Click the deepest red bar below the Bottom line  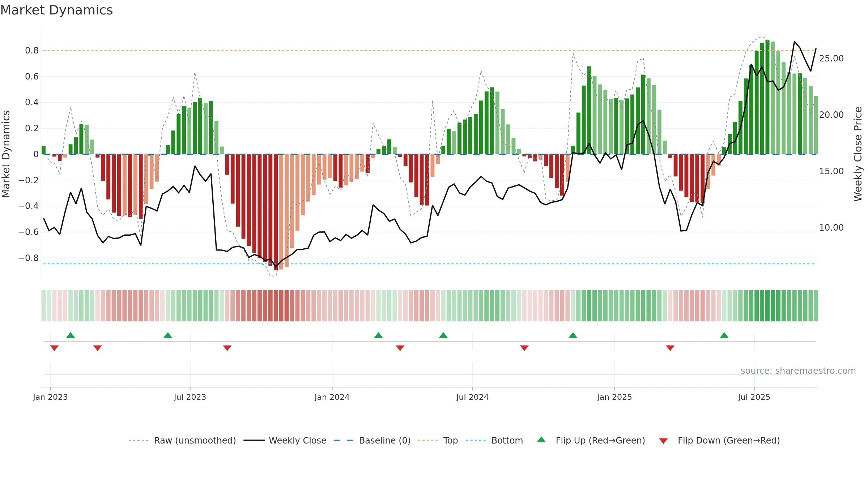tap(276, 212)
